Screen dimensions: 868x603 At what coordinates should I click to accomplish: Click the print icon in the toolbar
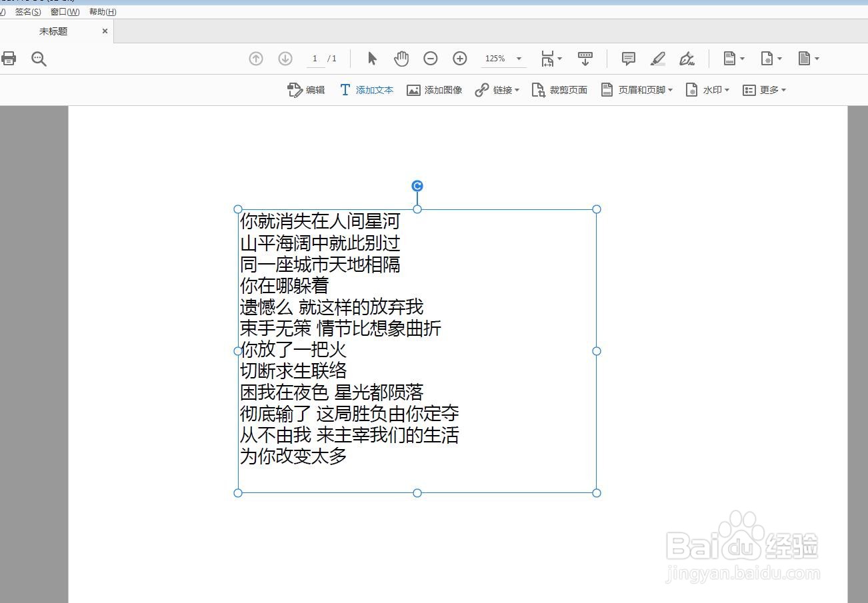pyautogui.click(x=9, y=59)
